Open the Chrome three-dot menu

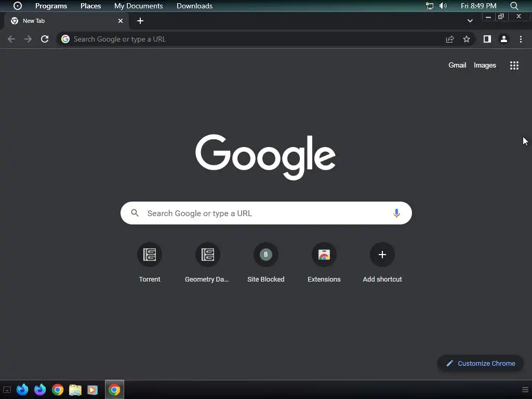click(521, 39)
